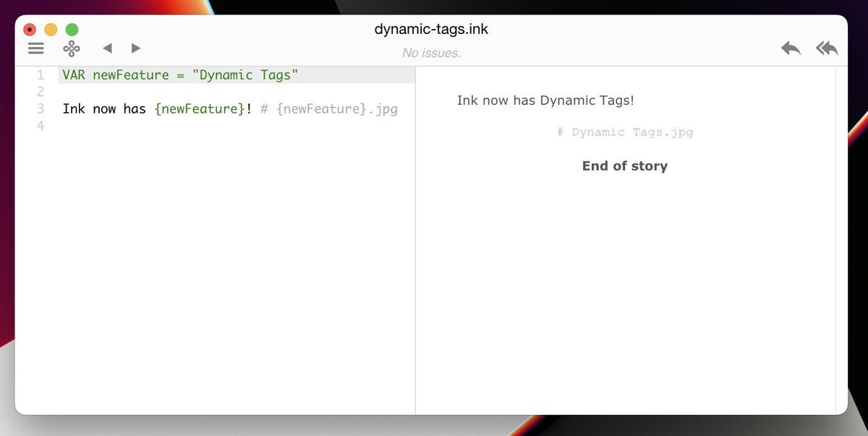Open the hamburger sidebar menu icon

click(35, 48)
